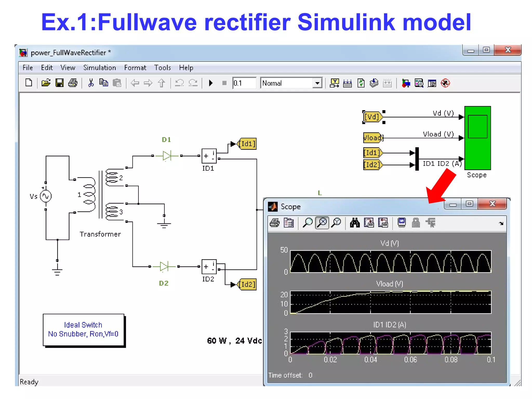Toggle the plain Zoom magnifier in Scope

coord(308,223)
